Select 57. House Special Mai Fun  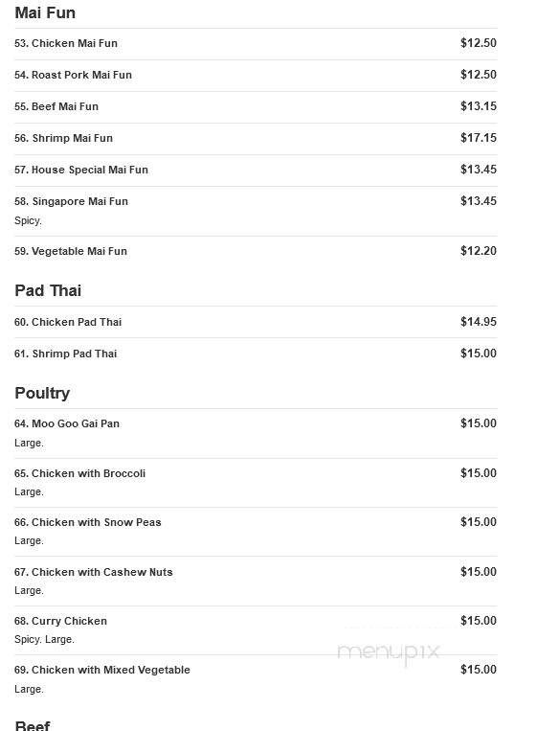[x=256, y=171]
